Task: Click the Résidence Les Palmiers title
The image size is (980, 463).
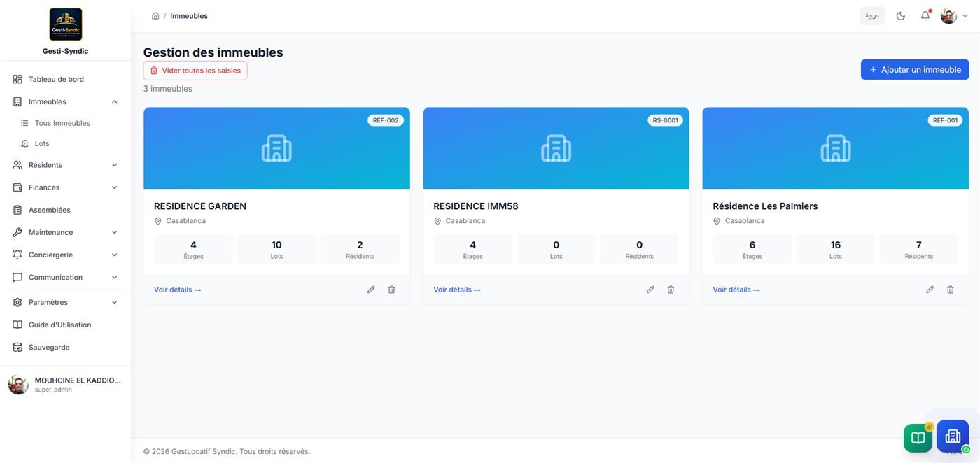Action: pos(765,206)
